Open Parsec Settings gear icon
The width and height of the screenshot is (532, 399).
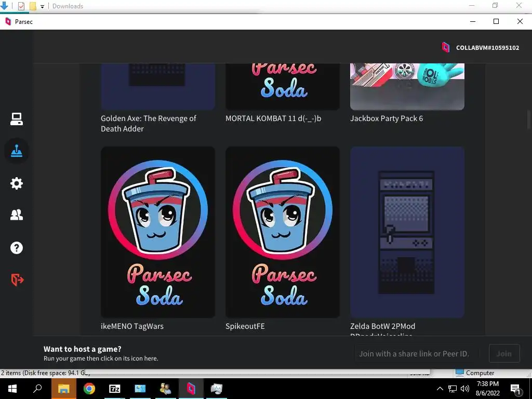coord(16,183)
